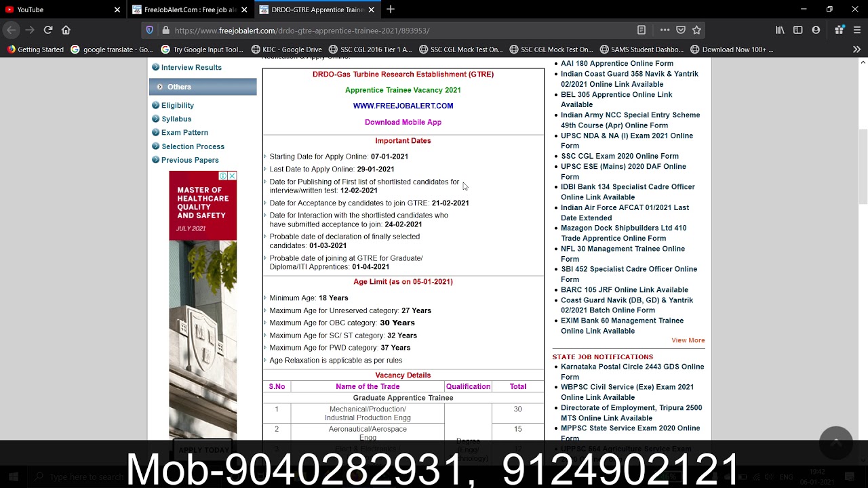The height and width of the screenshot is (488, 868).
Task: Close the YouTube tab
Action: tap(117, 9)
